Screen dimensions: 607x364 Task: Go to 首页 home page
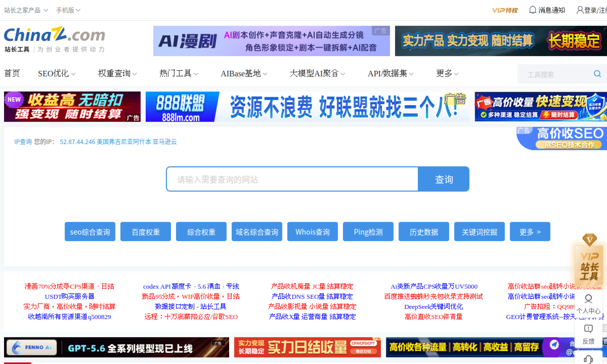12,74
